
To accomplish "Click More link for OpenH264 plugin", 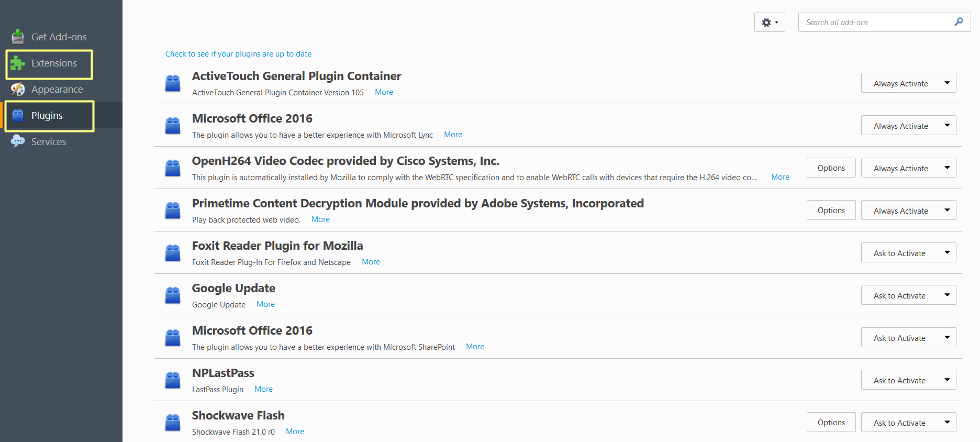I will [780, 177].
